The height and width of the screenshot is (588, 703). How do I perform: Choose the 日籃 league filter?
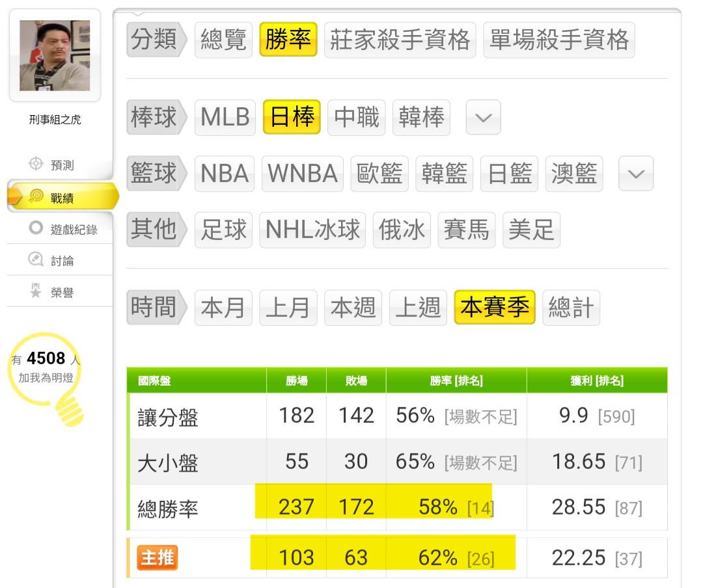coord(509,174)
